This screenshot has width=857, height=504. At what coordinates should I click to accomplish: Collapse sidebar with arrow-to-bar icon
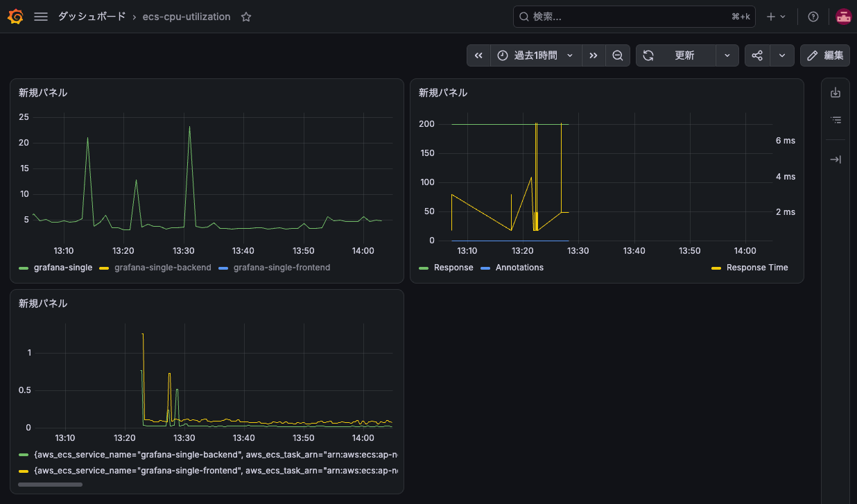pos(836,159)
